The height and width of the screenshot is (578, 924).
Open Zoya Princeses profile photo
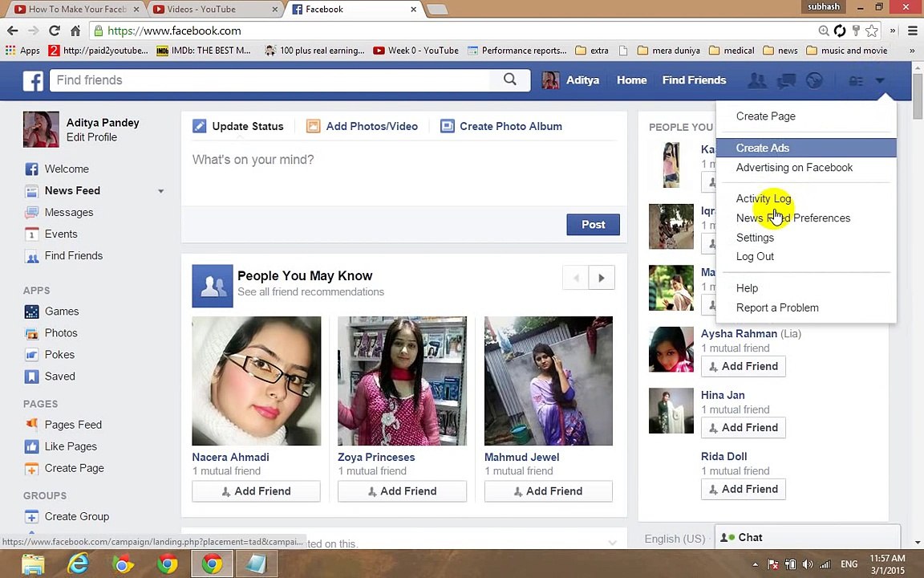pyautogui.click(x=402, y=381)
